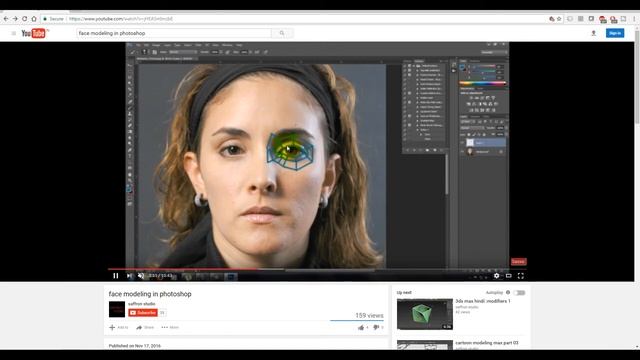Screen dimensions: 640x360
Task: Click the red Subscribe button
Action: 143,313
